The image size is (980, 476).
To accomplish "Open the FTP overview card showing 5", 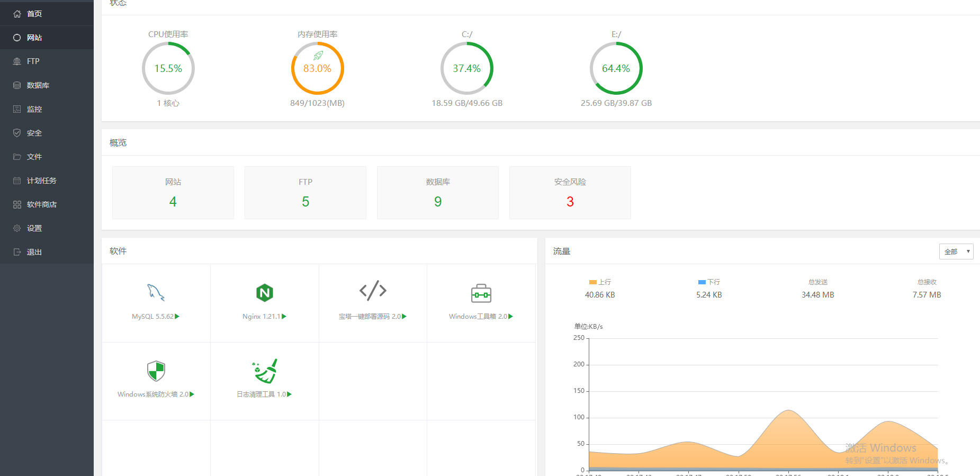I will (x=305, y=193).
